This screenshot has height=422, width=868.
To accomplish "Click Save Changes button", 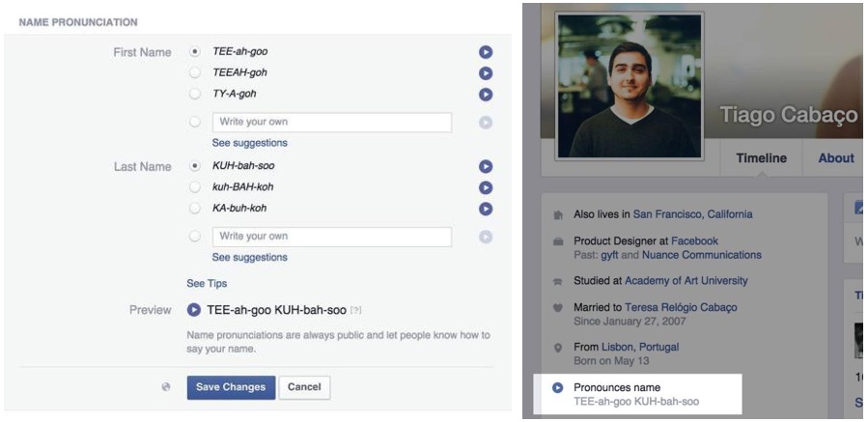I will [x=231, y=387].
